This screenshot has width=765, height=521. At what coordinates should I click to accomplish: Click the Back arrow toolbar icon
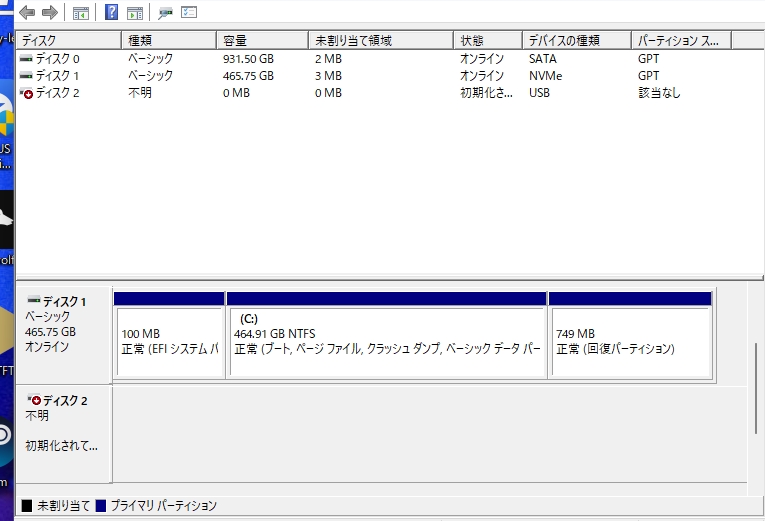(x=27, y=12)
